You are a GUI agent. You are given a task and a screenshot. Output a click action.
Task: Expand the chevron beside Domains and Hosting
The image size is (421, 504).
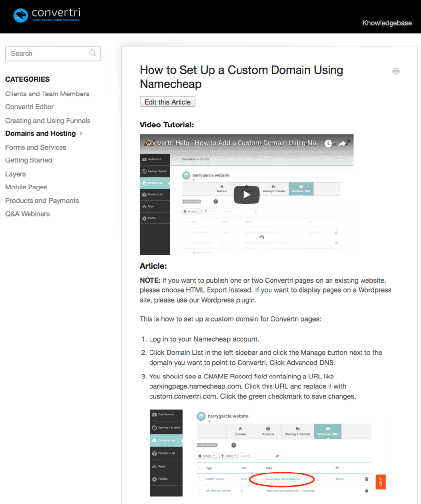tap(81, 134)
